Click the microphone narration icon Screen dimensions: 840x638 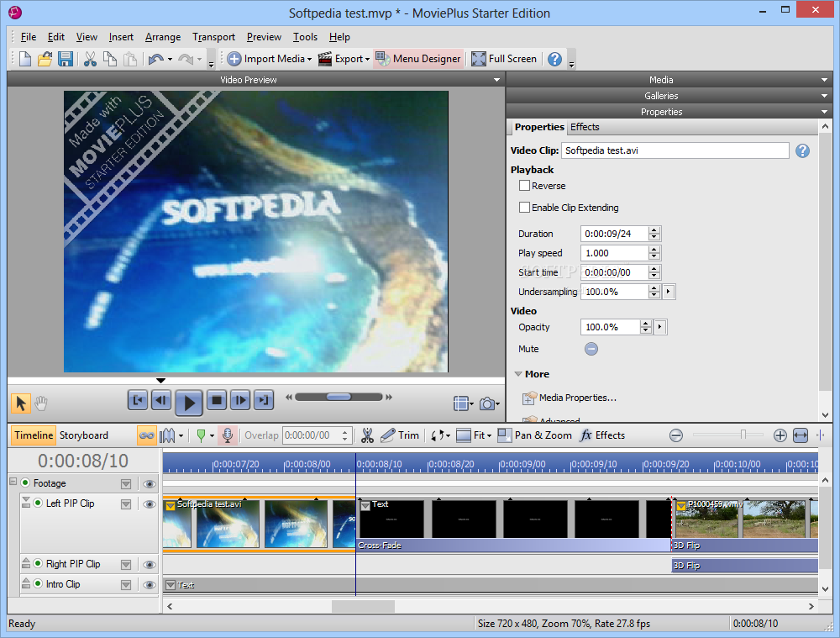(x=227, y=435)
